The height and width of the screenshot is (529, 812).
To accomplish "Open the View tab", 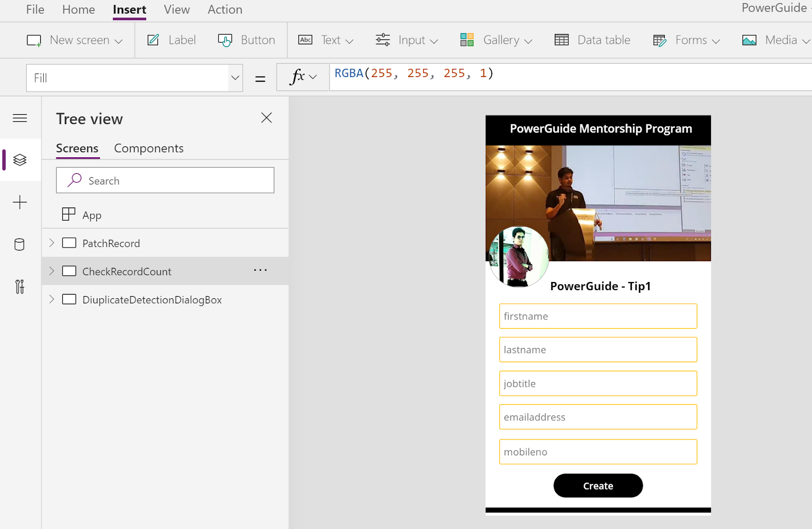I will [x=177, y=10].
